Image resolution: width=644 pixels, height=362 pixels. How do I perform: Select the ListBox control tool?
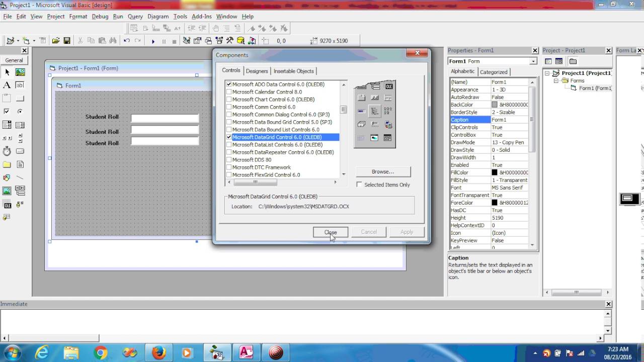[20, 125]
